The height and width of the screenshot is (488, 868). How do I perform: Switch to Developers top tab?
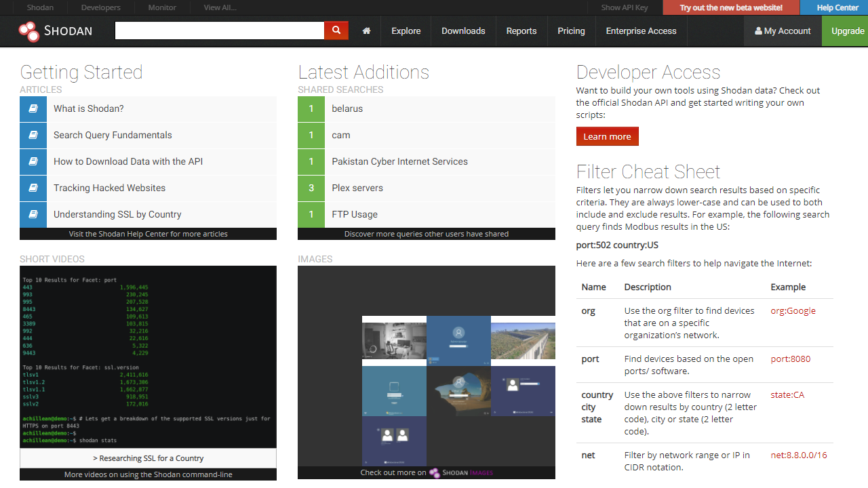[100, 7]
